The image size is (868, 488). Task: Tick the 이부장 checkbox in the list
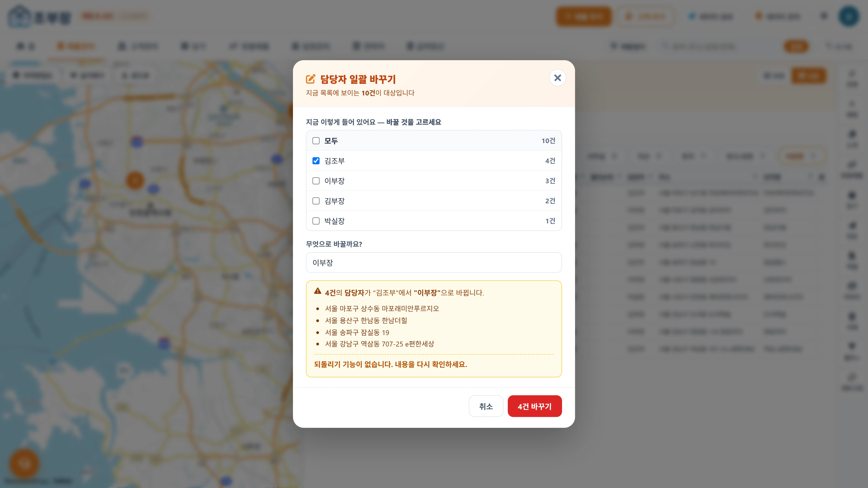click(x=316, y=181)
